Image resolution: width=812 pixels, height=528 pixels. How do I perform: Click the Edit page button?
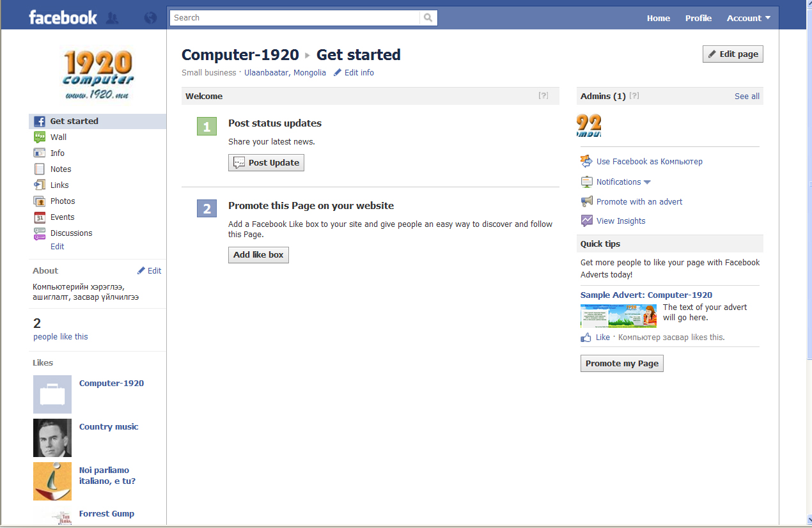733,54
